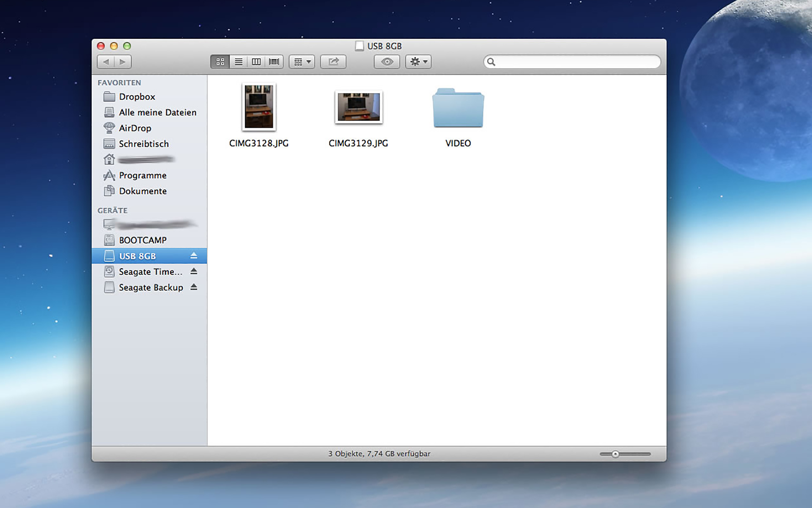Image resolution: width=812 pixels, height=508 pixels.
Task: Open Dokumente in the sidebar
Action: [x=150, y=191]
